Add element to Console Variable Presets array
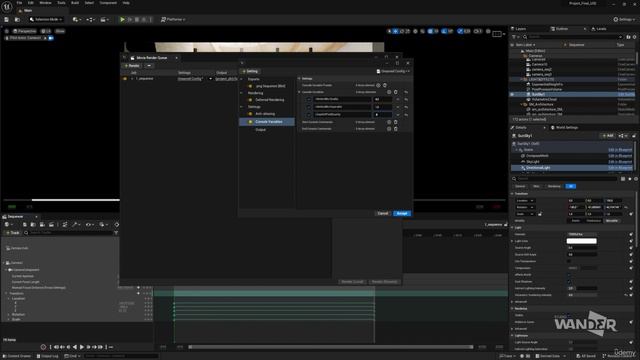The width and height of the screenshot is (640, 360). [378, 85]
